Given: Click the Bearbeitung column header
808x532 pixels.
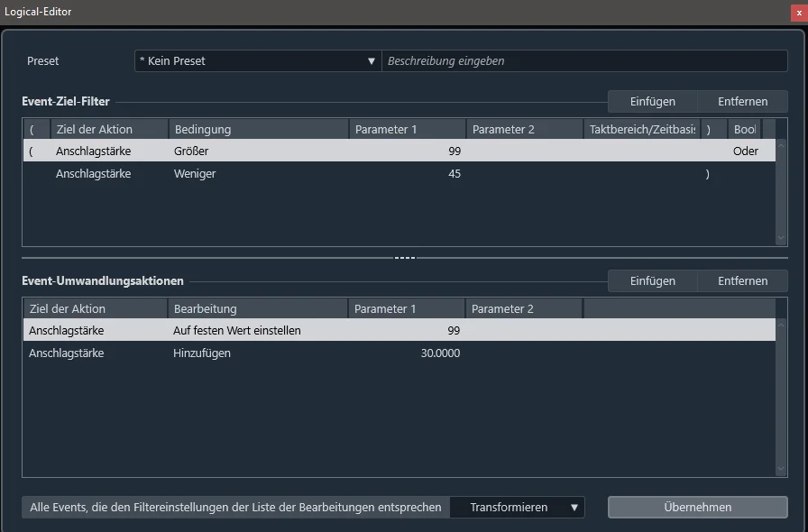Looking at the screenshot, I should (x=258, y=308).
